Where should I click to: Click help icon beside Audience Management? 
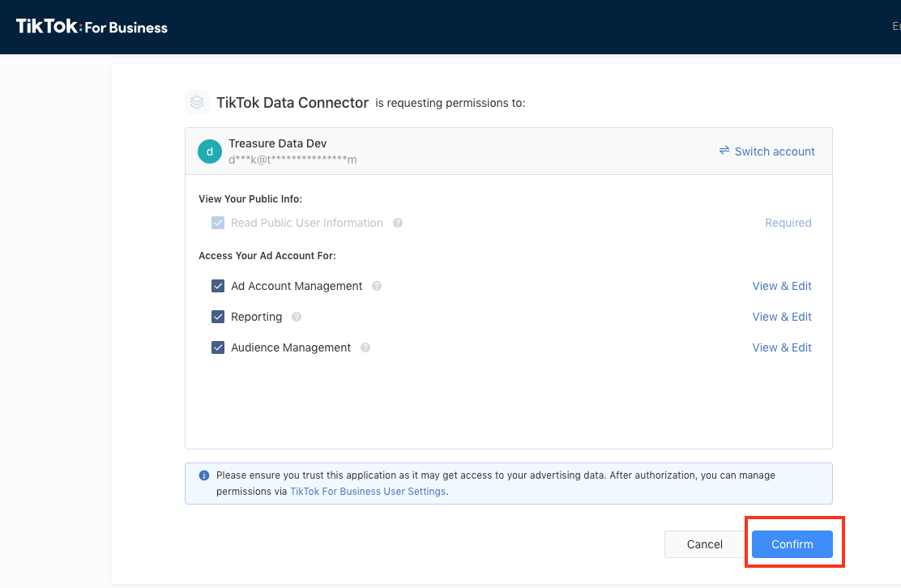pos(365,347)
